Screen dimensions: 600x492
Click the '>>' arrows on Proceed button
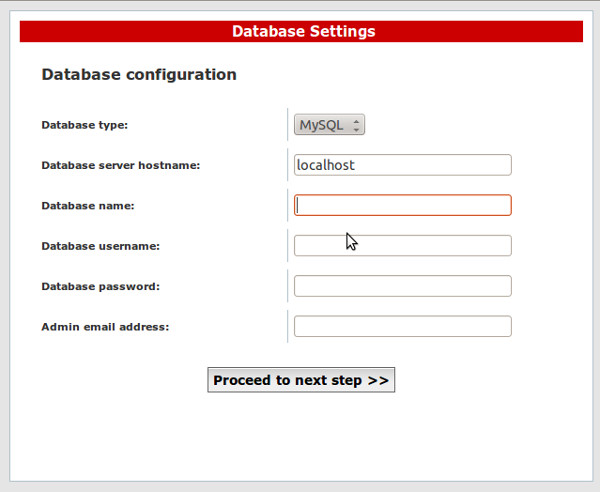(x=378, y=381)
